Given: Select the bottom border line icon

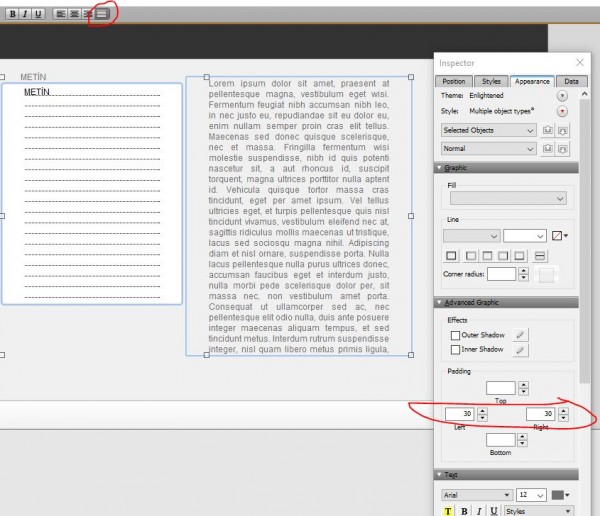Looking at the screenshot, I should 519,256.
